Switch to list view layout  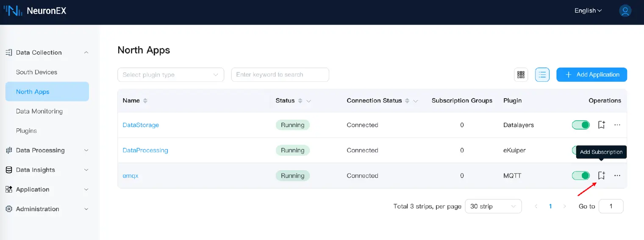[542, 75]
